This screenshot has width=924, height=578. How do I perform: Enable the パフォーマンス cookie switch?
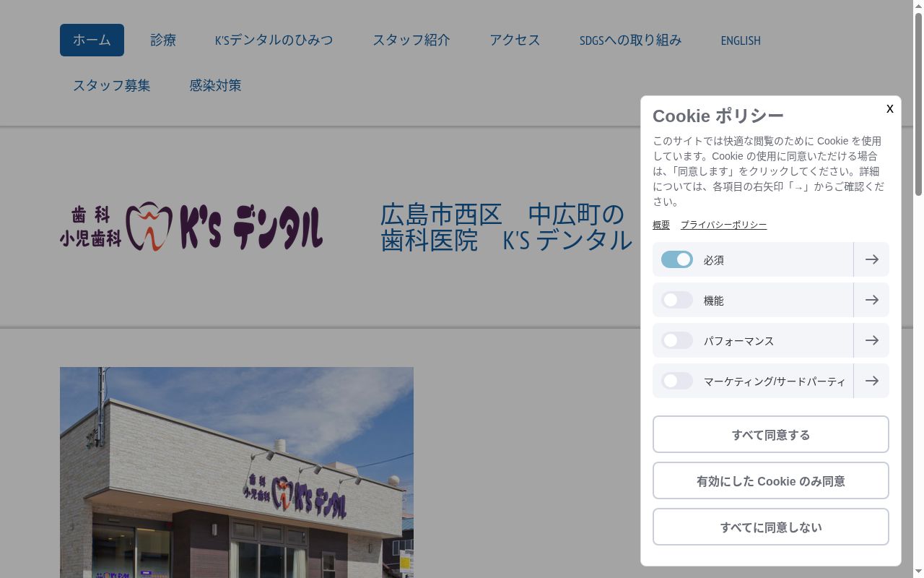(676, 340)
